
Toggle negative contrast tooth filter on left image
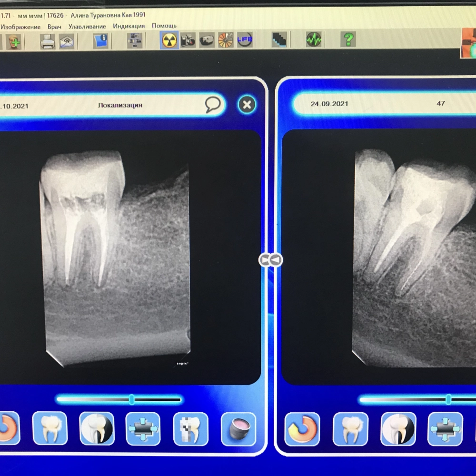tap(97, 428)
